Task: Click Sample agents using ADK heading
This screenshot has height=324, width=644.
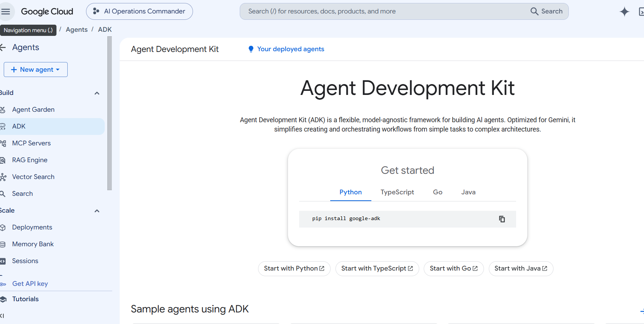Action: (190, 309)
